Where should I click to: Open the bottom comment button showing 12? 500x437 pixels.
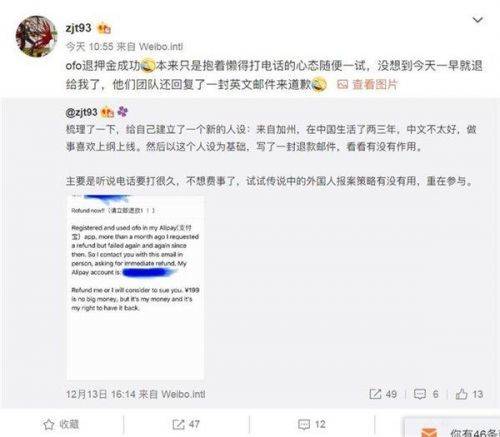(312, 424)
